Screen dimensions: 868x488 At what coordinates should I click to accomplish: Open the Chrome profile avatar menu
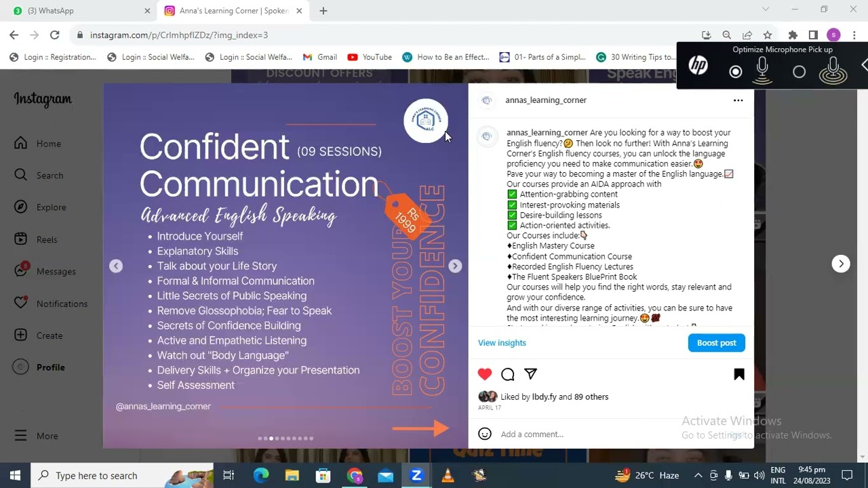click(833, 35)
